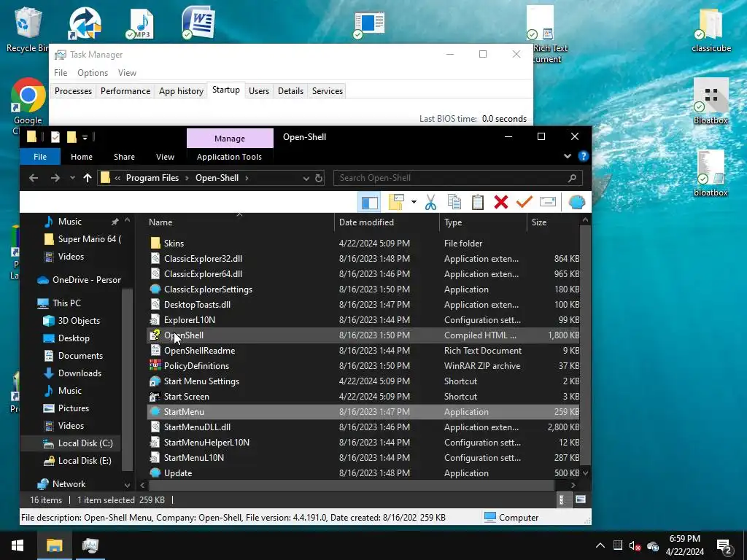Click Task Manager icon on taskbar

coord(90,545)
